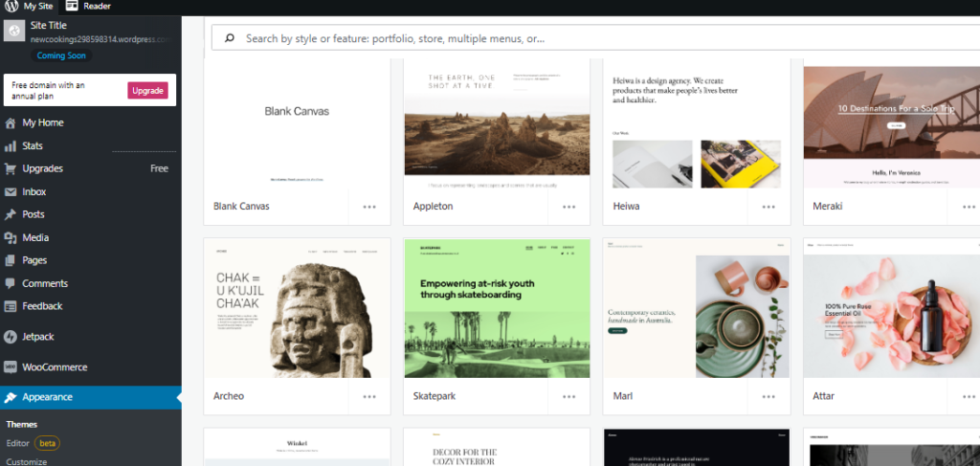
Task: Open Meraki theme options menu
Action: [969, 207]
